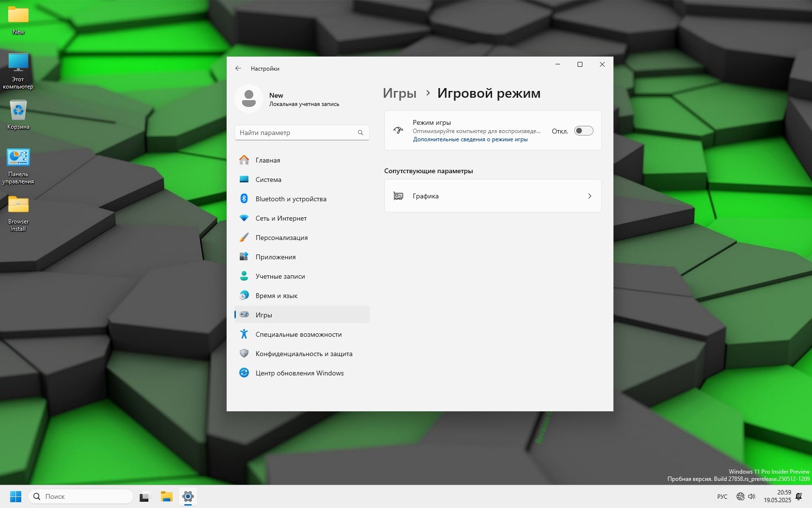Open the Графика related settings chevron
This screenshot has width=812, height=508.
pyautogui.click(x=589, y=196)
